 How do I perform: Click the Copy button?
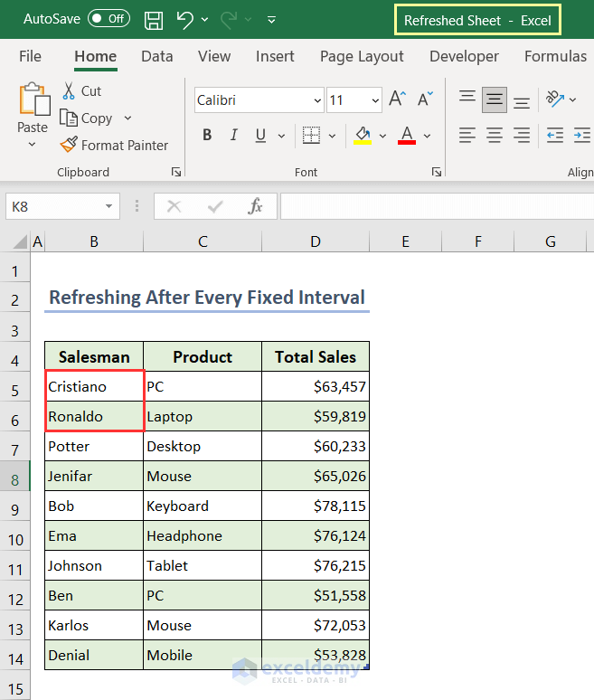pos(87,118)
